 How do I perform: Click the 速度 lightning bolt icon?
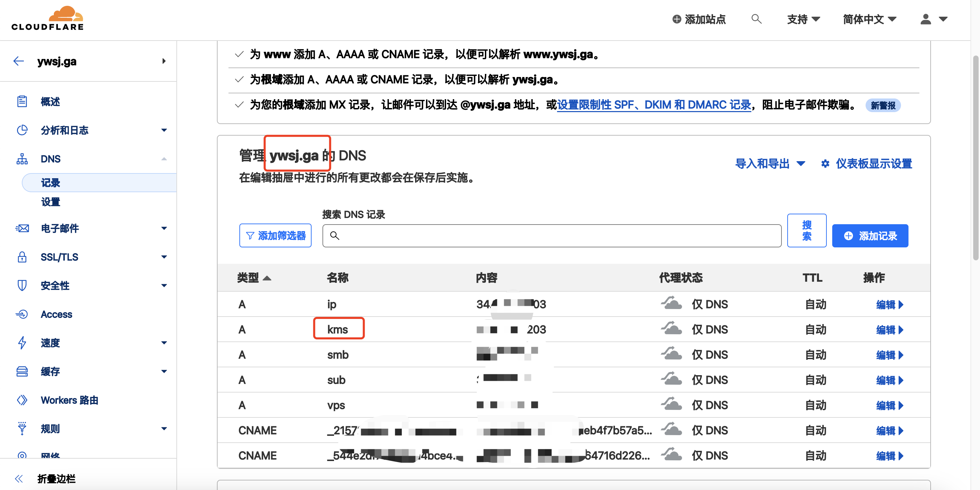[22, 343]
